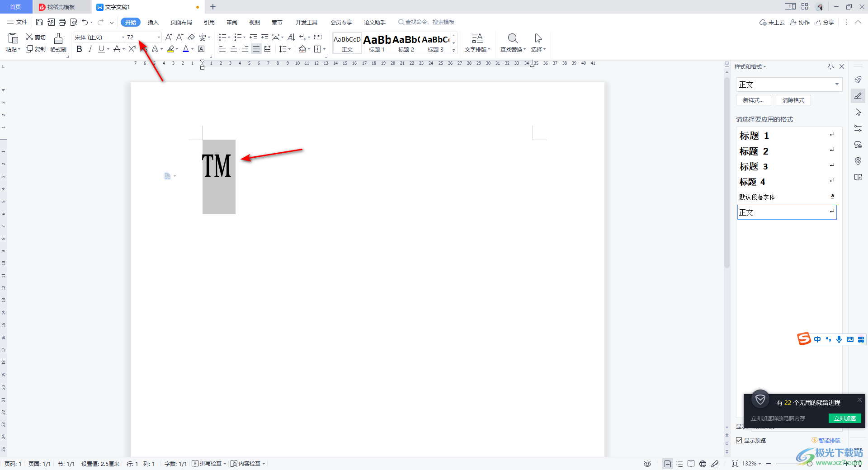The image size is (868, 470).
Task: Switch to the 页面布局 page layout tab
Action: click(x=181, y=22)
